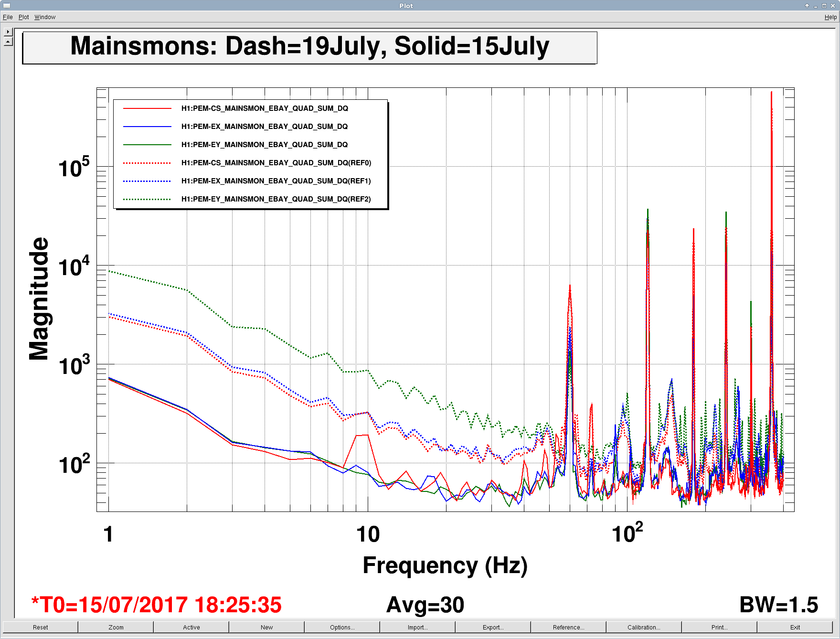The image size is (840, 639).
Task: Click the red T0=15/07/2017 timestamp text
Action: [x=157, y=605]
